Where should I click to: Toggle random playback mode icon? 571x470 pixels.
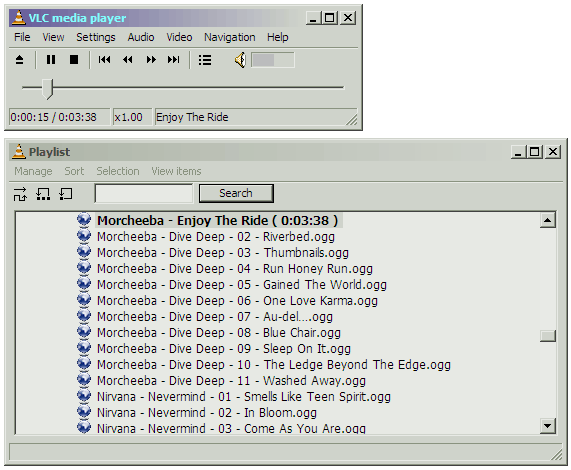click(20, 194)
